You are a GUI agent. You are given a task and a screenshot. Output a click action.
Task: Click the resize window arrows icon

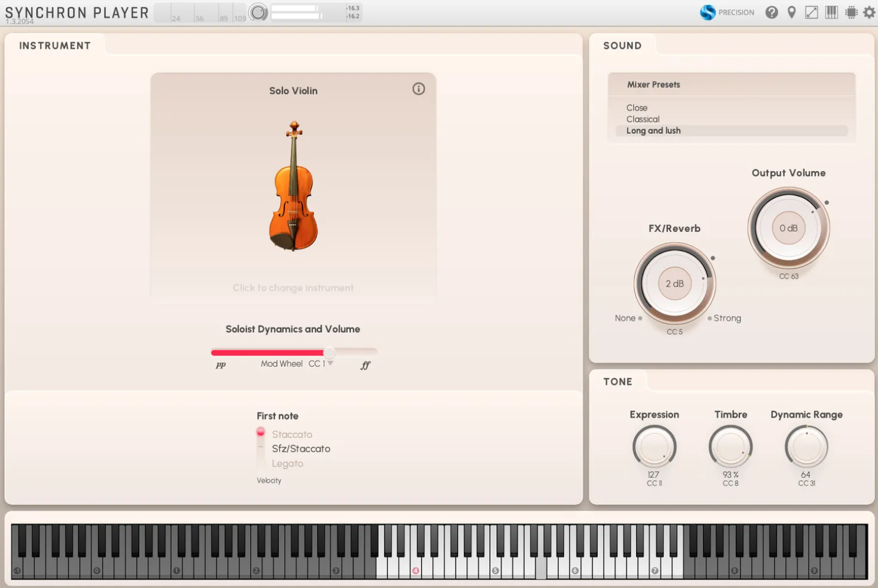811,12
